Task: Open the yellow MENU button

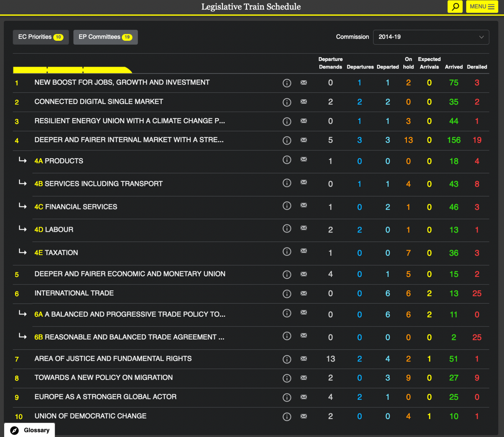Action: [x=482, y=7]
